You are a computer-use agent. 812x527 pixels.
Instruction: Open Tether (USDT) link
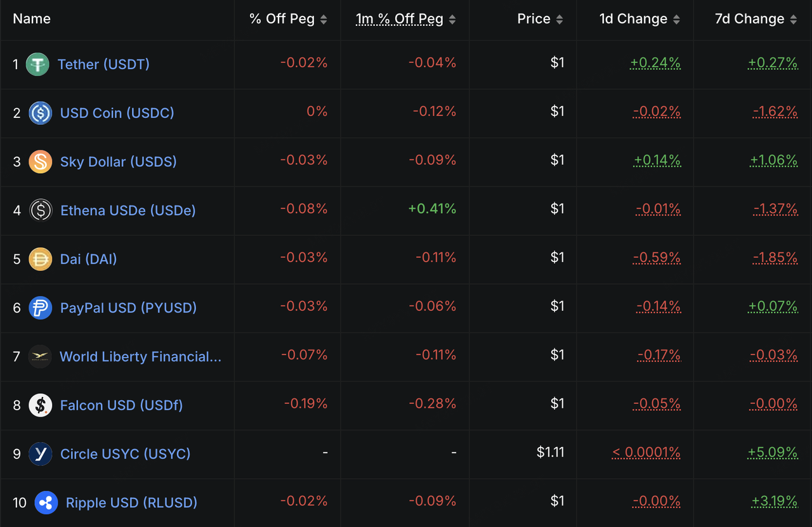[x=103, y=64]
